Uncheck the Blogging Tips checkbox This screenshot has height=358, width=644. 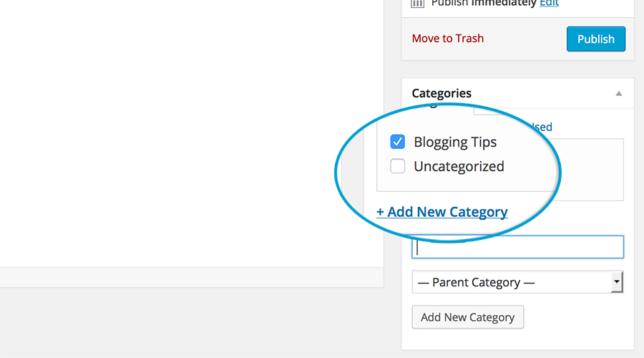(x=398, y=142)
